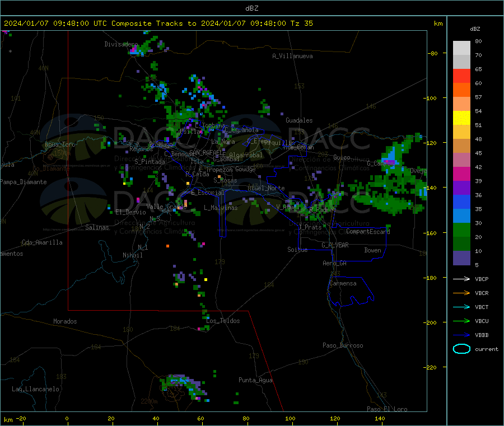Click the 'VBBB' legend label

pos(482,335)
